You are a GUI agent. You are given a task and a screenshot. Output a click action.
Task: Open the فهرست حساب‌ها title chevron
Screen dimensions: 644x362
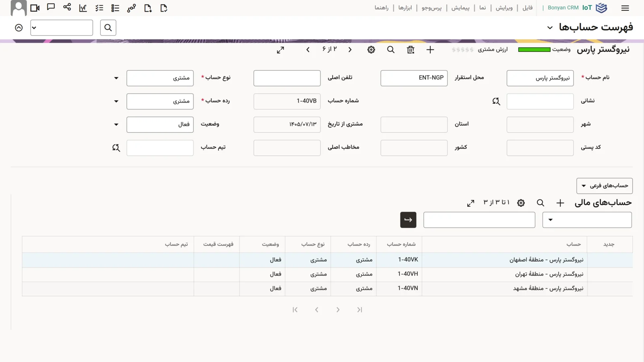pyautogui.click(x=549, y=28)
